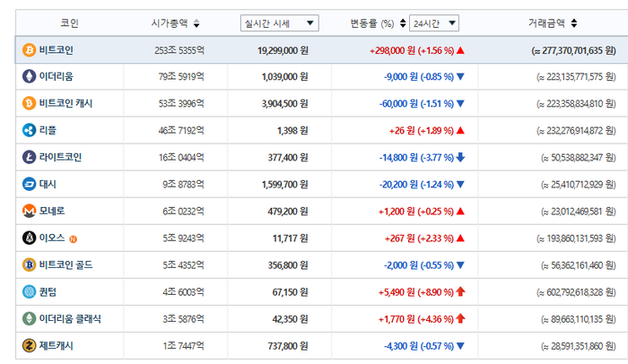Click the blue down triangle in 대시 row
The height and width of the screenshot is (364, 628).
point(460,184)
